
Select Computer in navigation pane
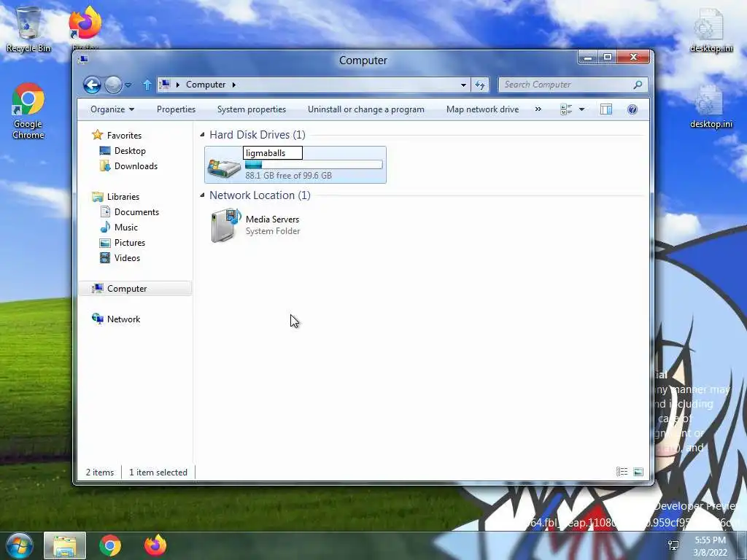(x=135, y=289)
